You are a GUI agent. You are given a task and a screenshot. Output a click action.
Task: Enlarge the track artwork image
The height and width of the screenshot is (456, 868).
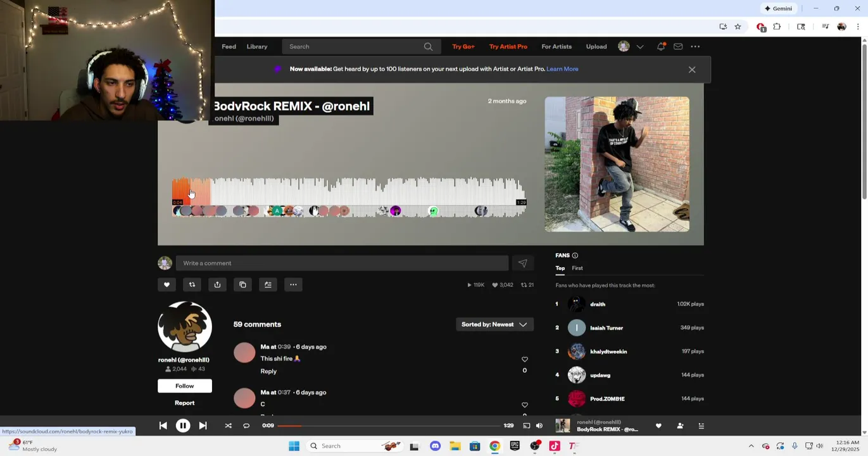[x=617, y=164]
